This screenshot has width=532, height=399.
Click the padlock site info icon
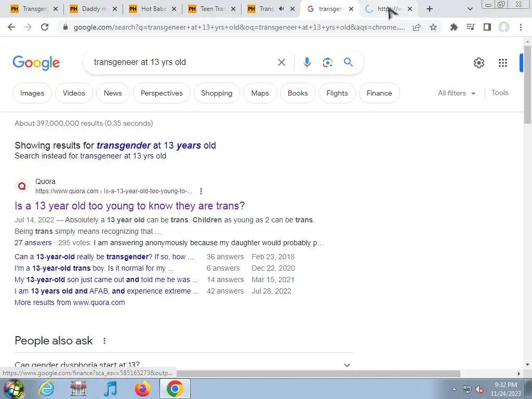[65, 27]
